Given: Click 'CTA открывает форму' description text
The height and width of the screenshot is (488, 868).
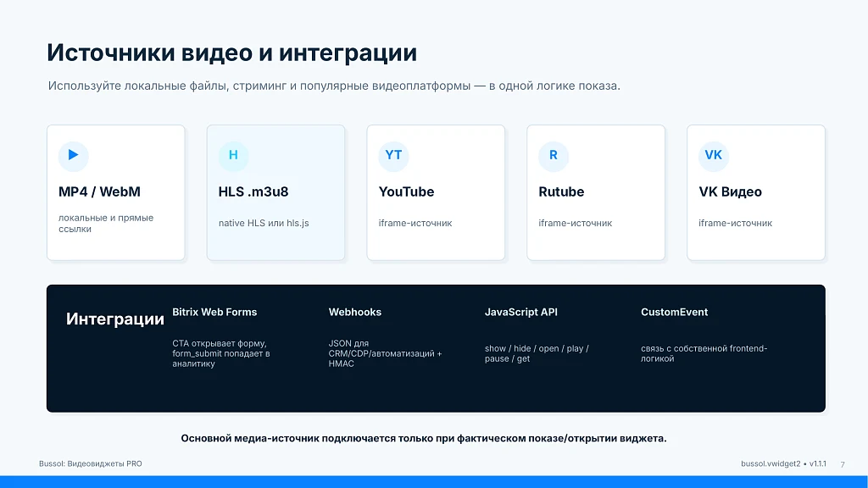Looking at the screenshot, I should click(x=221, y=353).
